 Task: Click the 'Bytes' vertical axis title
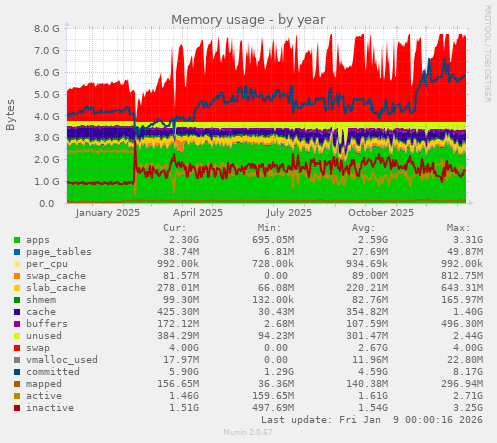10,115
